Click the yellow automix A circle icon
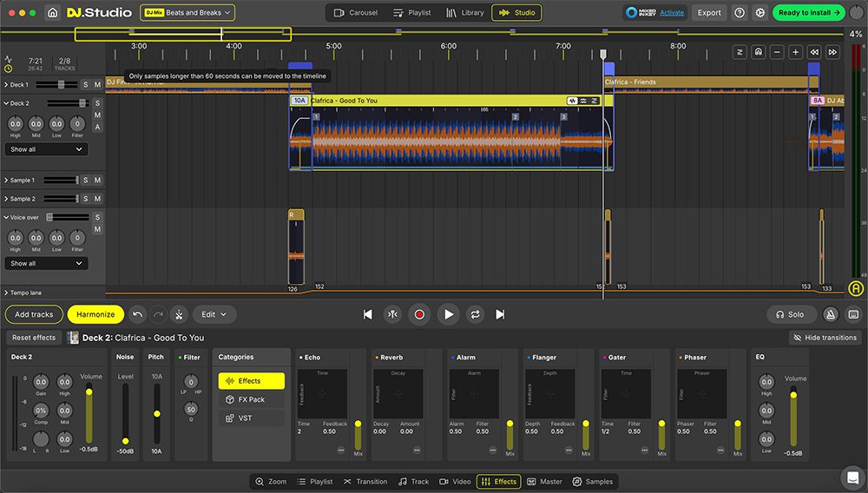 pos(856,288)
